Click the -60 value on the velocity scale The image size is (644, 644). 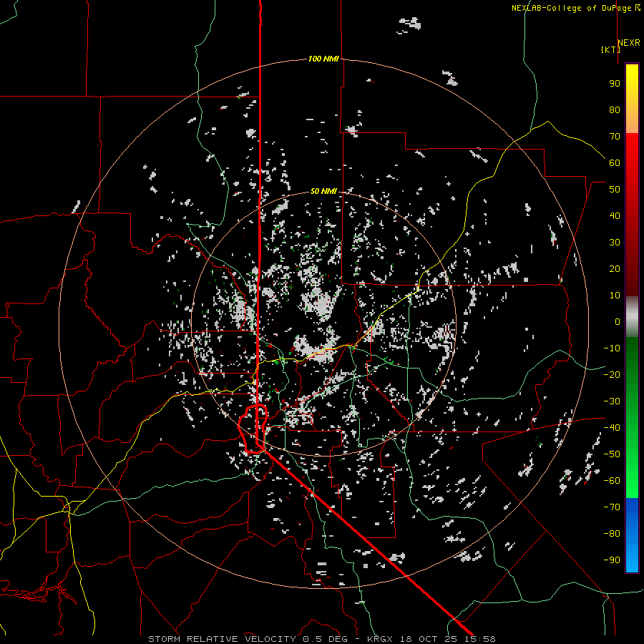point(612,481)
